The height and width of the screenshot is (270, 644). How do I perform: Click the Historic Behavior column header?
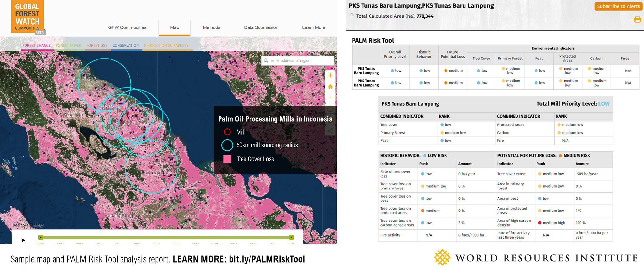pos(424,54)
